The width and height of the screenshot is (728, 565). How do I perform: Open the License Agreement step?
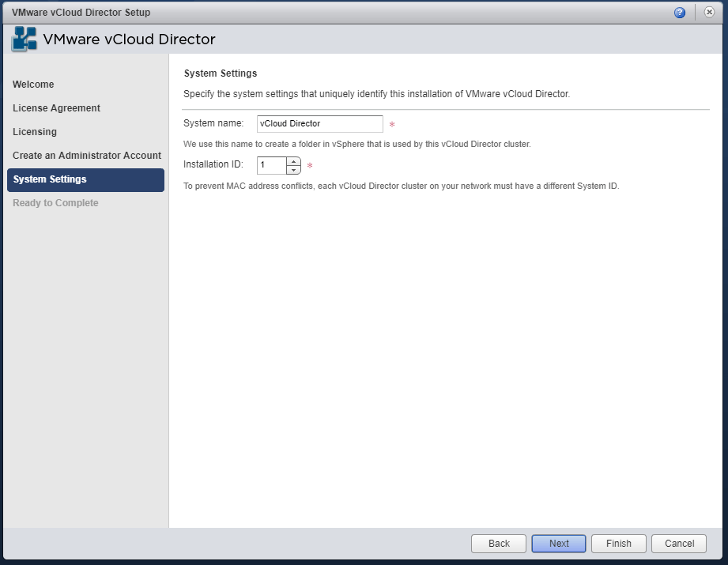[56, 108]
